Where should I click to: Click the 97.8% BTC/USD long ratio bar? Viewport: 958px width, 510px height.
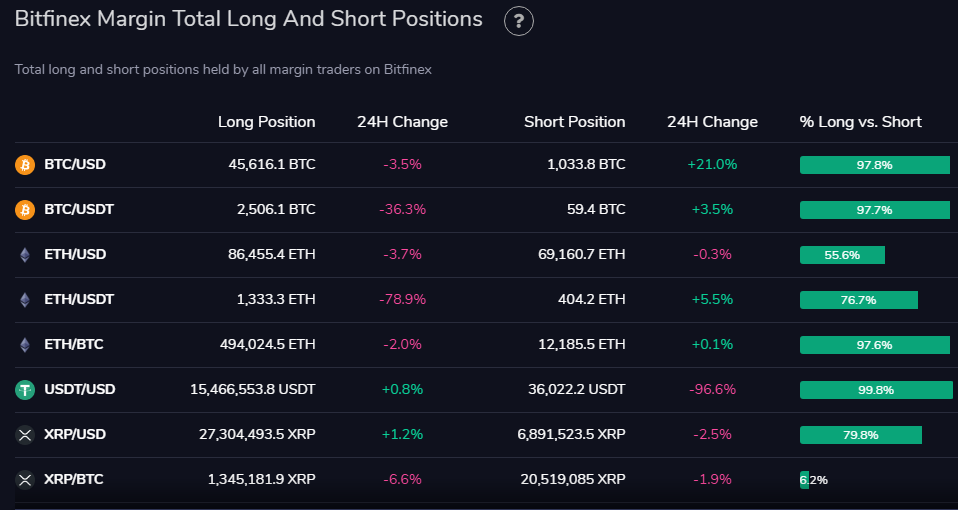click(874, 165)
